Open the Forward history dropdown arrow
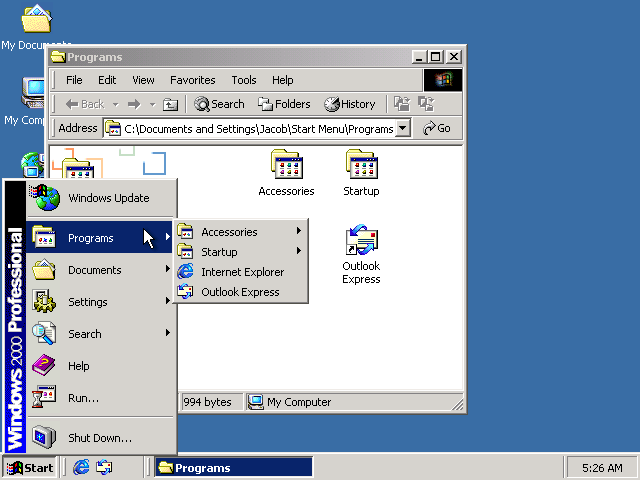 (x=152, y=104)
